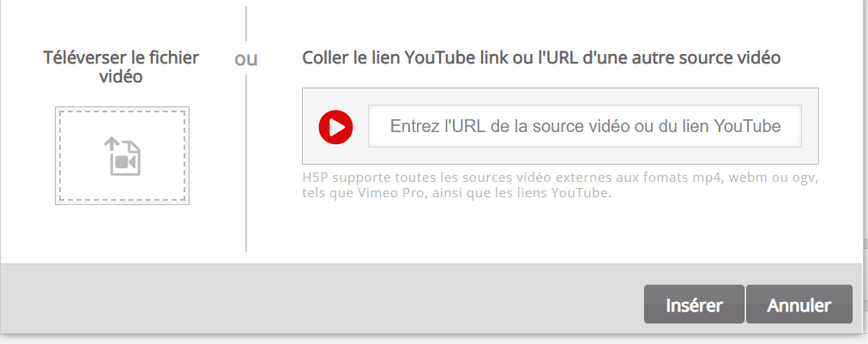Click the word "YouTube" in the placeholder text

[x=747, y=126]
